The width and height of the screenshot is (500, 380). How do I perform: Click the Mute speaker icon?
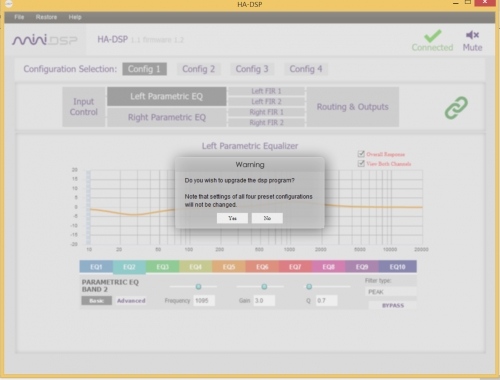472,35
